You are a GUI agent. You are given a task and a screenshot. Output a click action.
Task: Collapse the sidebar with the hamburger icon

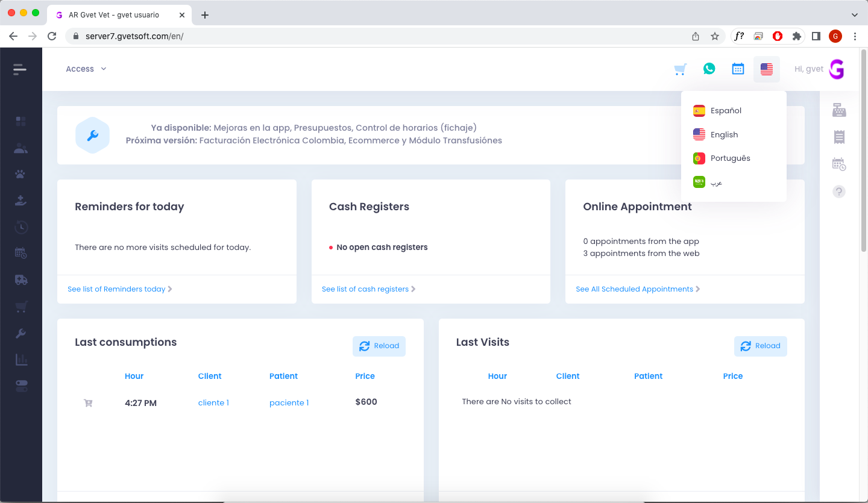tap(19, 69)
